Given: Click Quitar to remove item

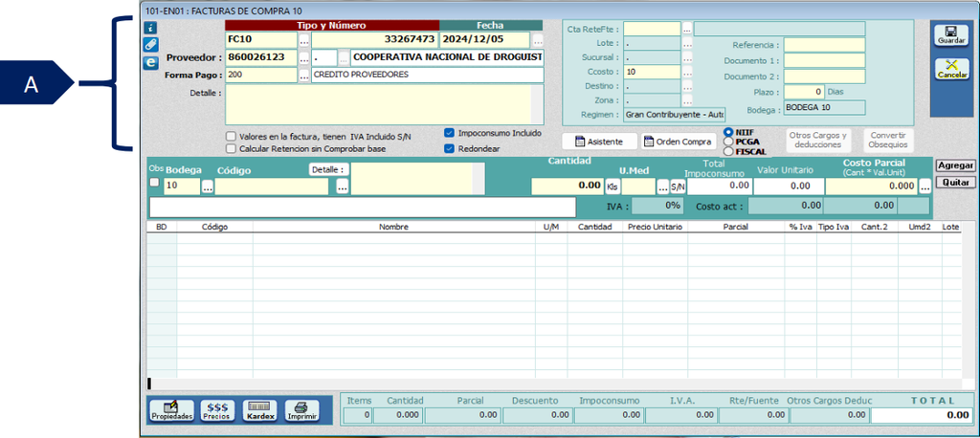Looking at the screenshot, I should [x=956, y=183].
